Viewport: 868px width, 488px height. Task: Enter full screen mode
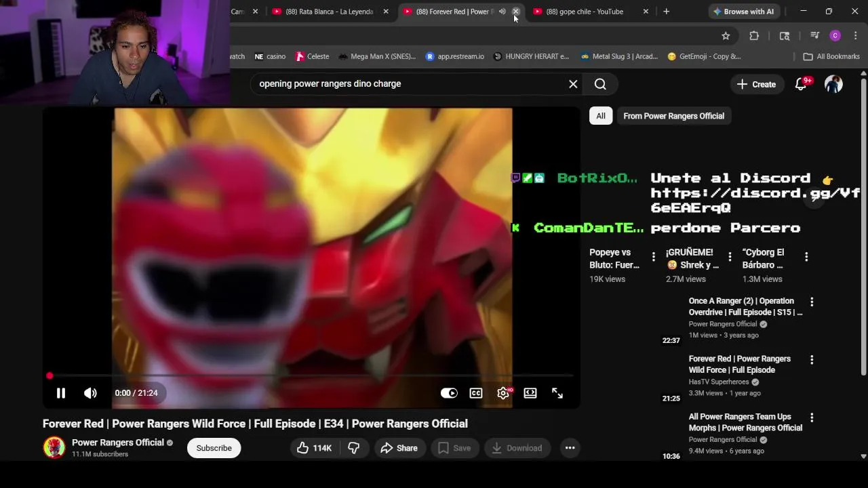(x=557, y=393)
